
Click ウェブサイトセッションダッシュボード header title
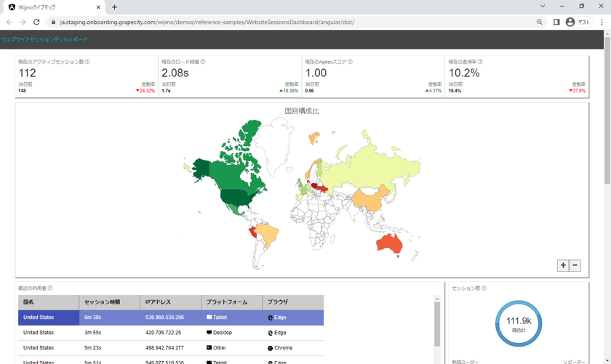(44, 39)
